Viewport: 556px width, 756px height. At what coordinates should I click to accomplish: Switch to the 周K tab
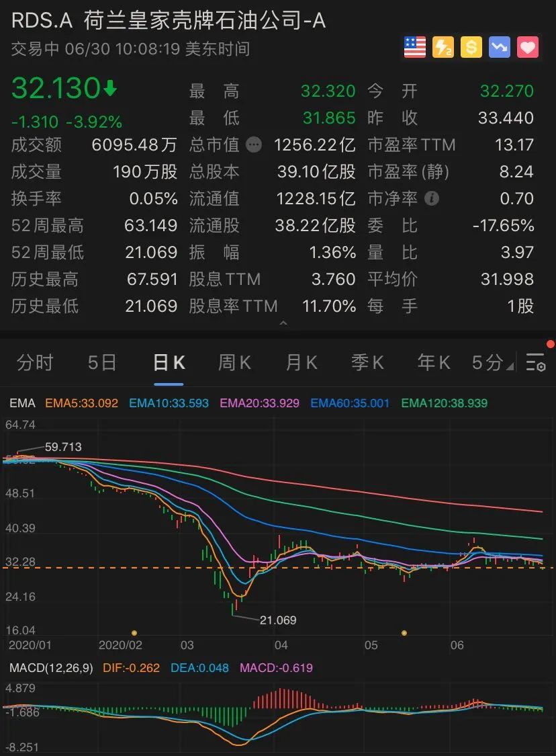point(234,363)
